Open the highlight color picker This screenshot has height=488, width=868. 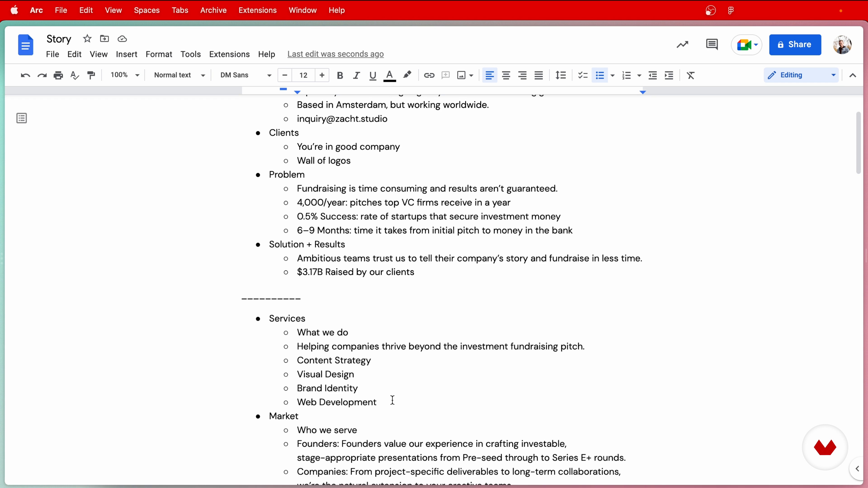(x=407, y=75)
